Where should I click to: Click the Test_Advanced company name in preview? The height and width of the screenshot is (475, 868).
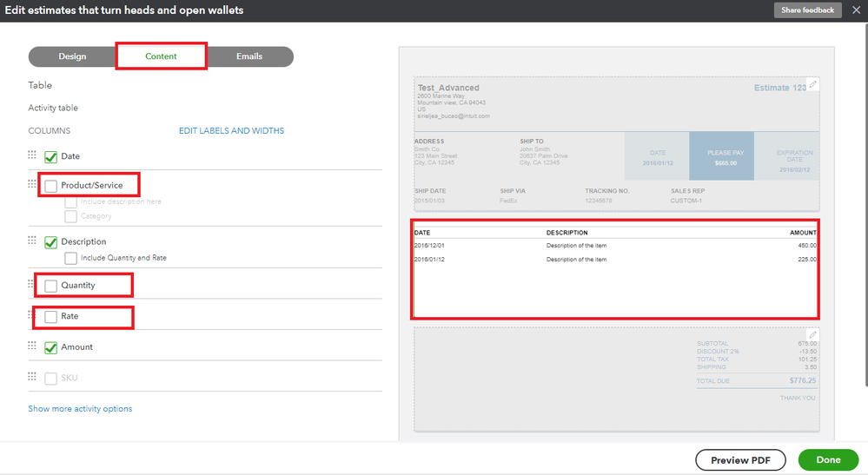pyautogui.click(x=448, y=88)
